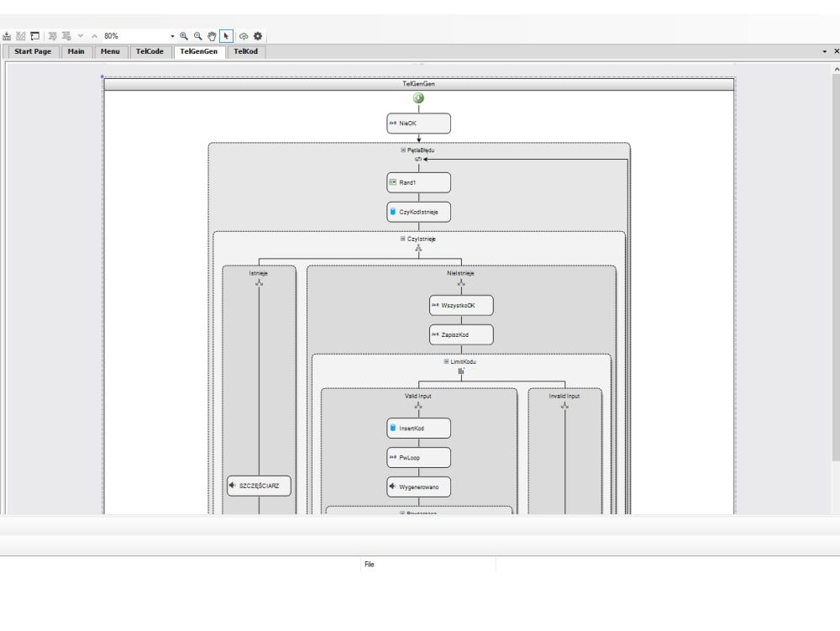The height and width of the screenshot is (631, 840).
Task: Click the branch icon under CzyIstnieje
Action: (x=418, y=248)
